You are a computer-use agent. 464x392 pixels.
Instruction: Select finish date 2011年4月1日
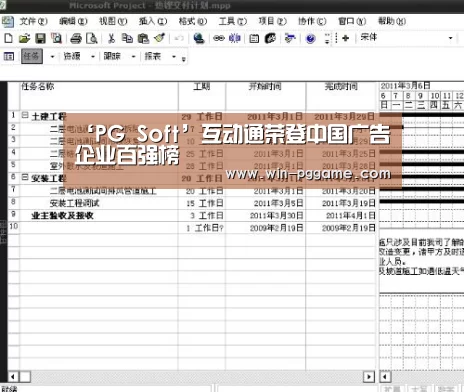[x=341, y=216]
